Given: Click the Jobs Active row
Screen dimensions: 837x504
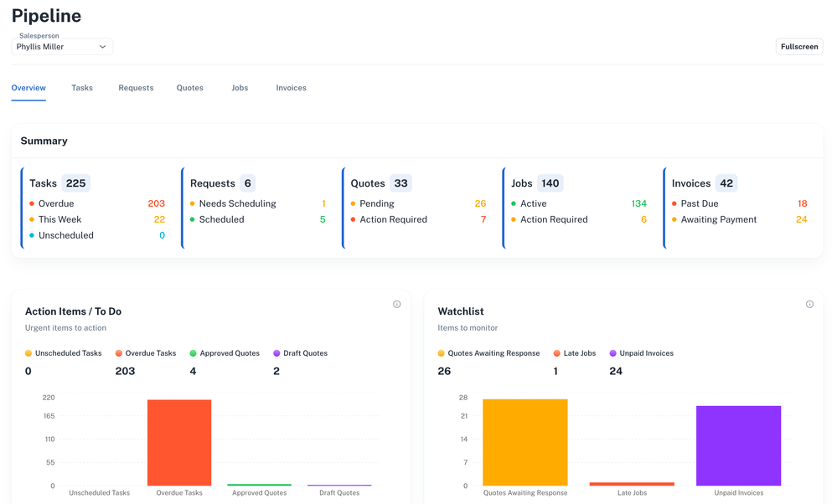Looking at the screenshot, I should tap(579, 203).
